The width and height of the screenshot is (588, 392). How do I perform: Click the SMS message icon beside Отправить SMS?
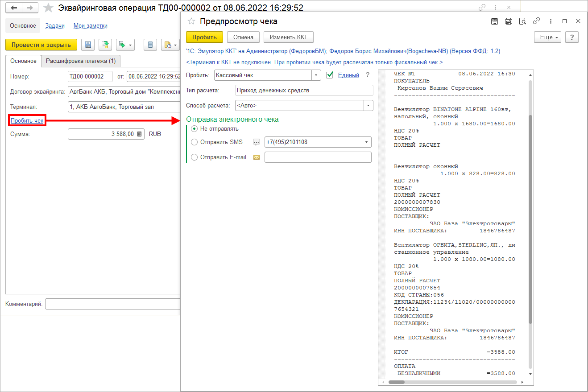click(x=256, y=142)
